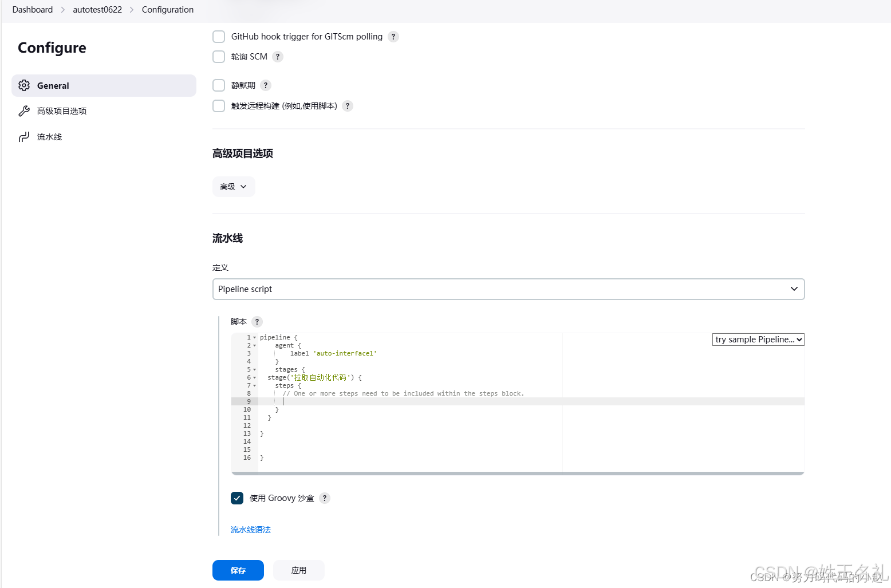Uncheck the 使用 Groovy 沙盒 checkbox
Viewport: 891px width, 588px height.
point(237,498)
